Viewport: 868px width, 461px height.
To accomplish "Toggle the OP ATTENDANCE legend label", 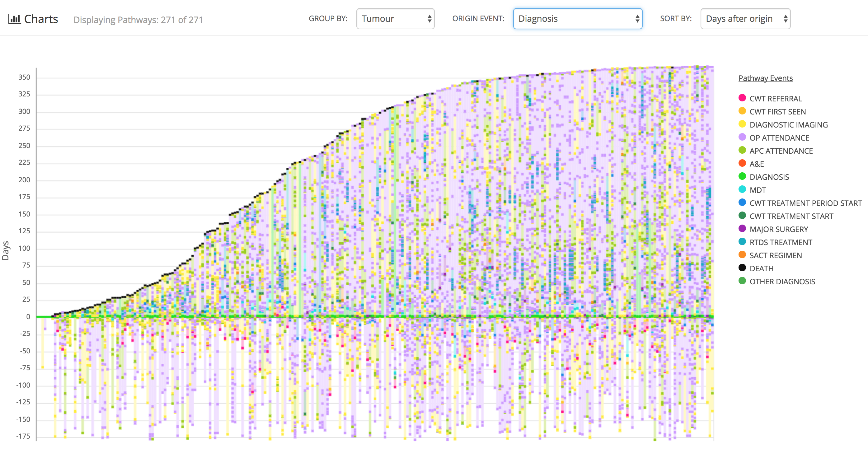I will click(x=779, y=138).
